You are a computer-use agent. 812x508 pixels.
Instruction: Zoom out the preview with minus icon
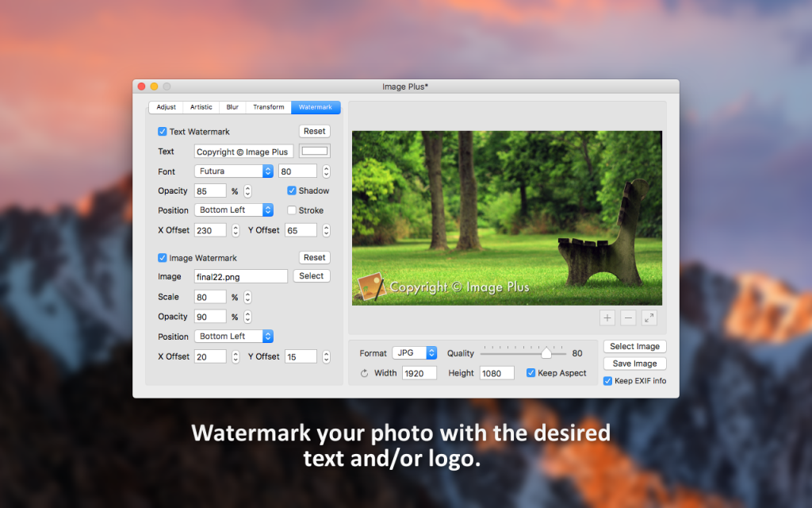pyautogui.click(x=628, y=317)
